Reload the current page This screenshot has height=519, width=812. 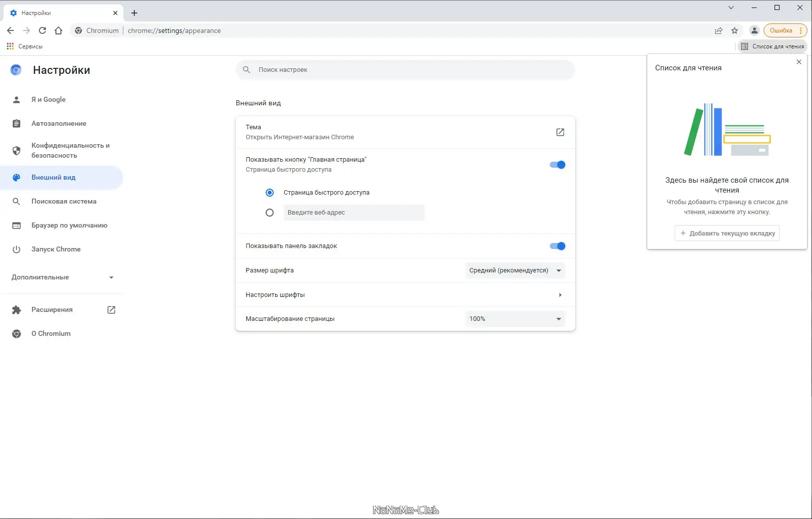(x=42, y=30)
